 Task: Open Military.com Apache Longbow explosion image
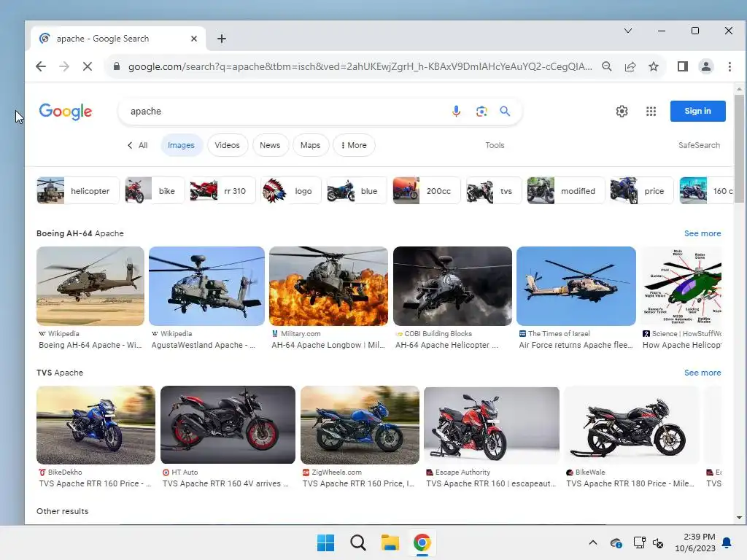[x=329, y=286]
